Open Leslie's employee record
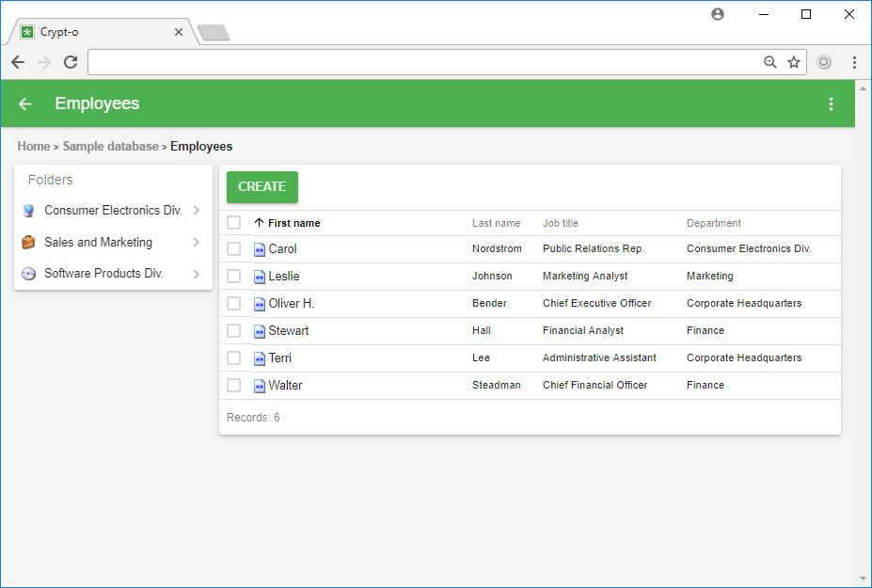This screenshot has width=872, height=588. pyautogui.click(x=284, y=276)
